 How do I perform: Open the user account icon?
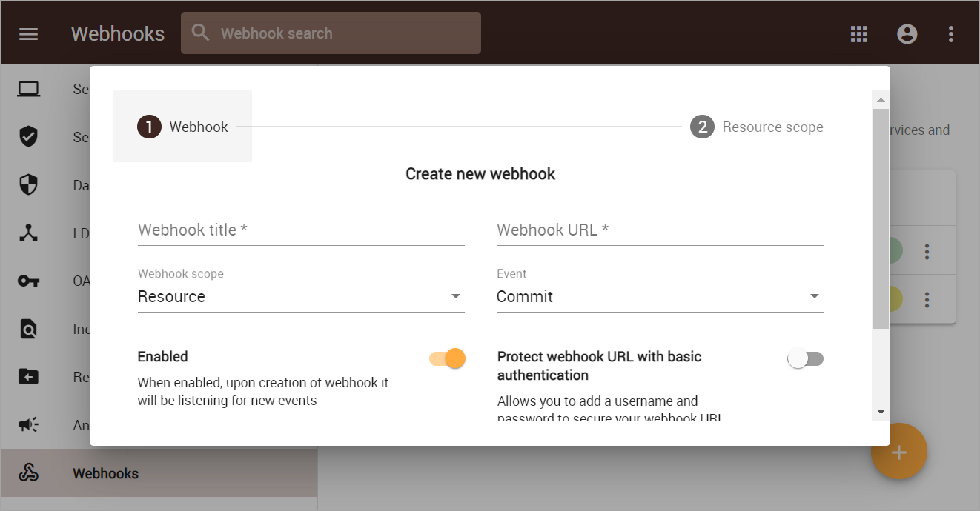tap(907, 34)
